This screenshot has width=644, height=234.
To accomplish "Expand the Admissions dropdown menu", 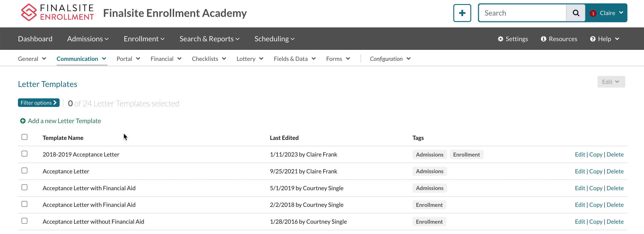I will coord(88,39).
